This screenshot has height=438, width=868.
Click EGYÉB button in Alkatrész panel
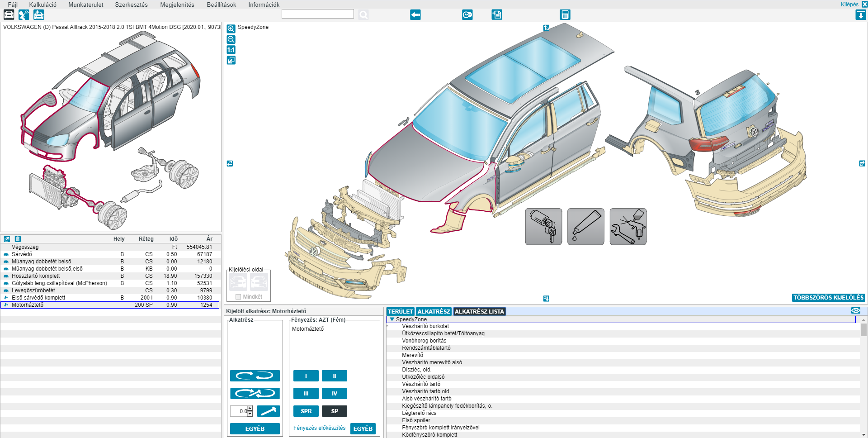[255, 428]
